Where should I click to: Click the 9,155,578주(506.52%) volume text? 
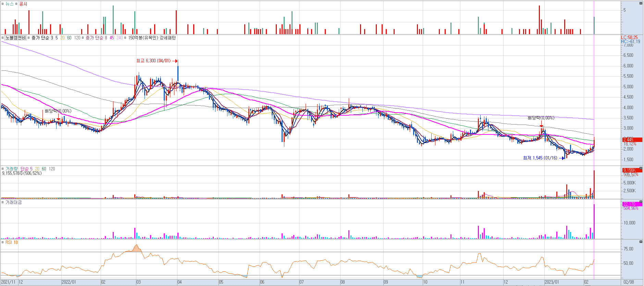[x=22, y=173]
